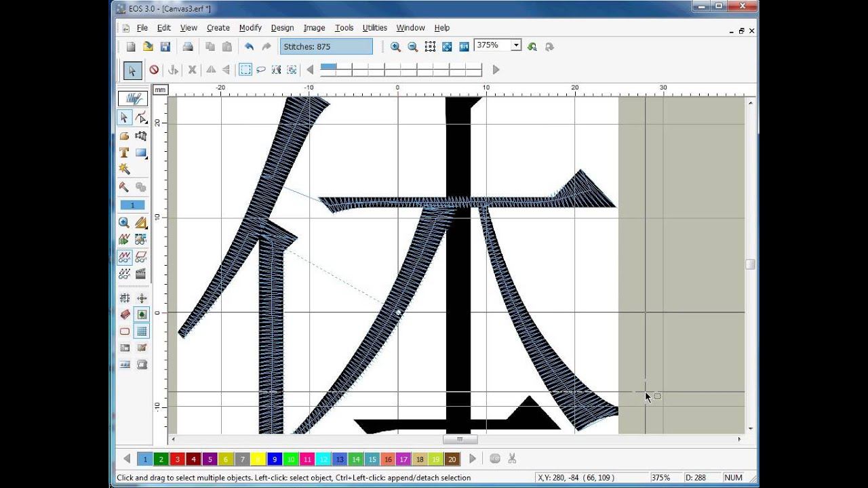
Task: Open the Design menu
Action: pos(282,28)
